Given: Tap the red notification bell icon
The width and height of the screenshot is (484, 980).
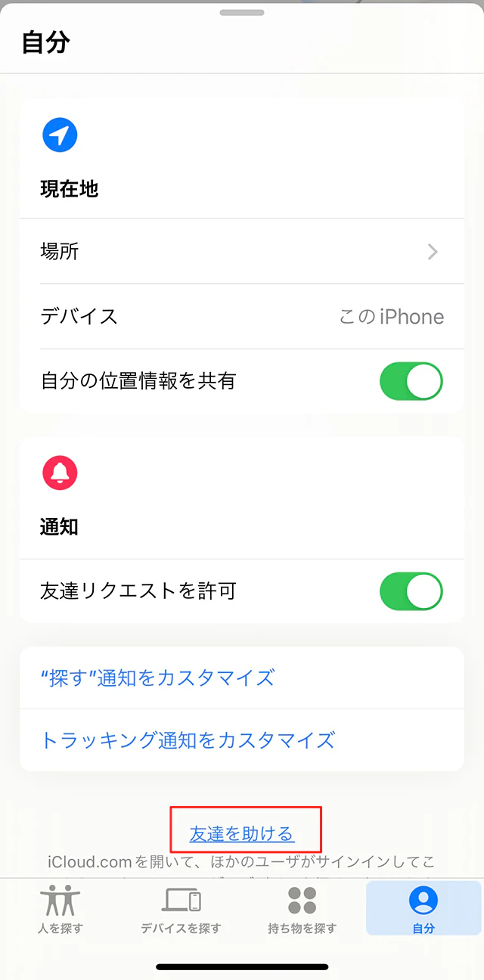Looking at the screenshot, I should 60,473.
